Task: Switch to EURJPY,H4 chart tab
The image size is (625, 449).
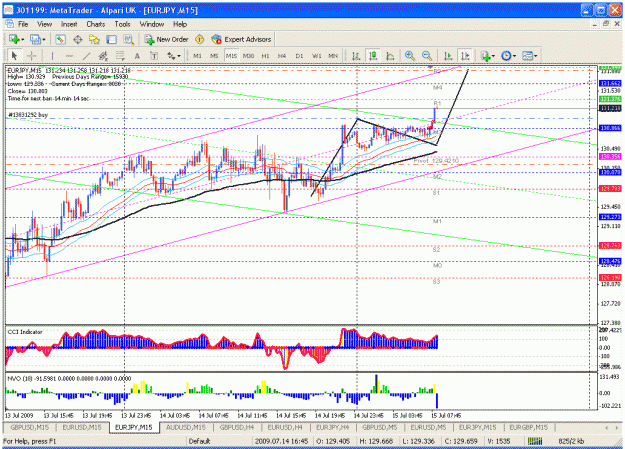Action: pos(332,427)
